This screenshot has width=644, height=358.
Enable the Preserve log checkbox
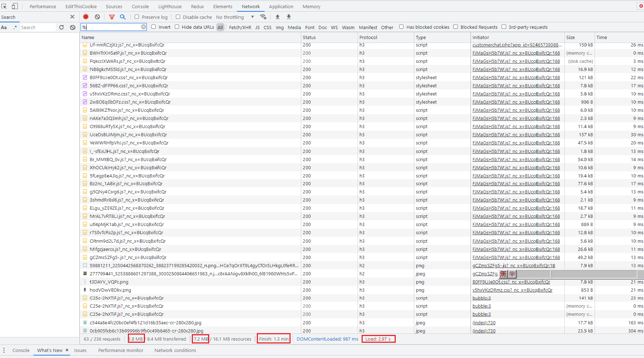(x=137, y=17)
